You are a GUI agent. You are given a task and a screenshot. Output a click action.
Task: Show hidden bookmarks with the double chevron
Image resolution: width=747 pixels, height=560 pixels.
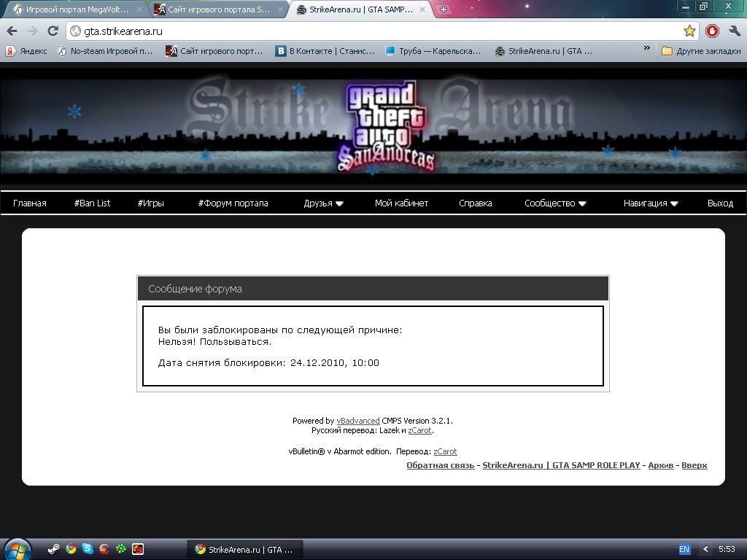[646, 48]
